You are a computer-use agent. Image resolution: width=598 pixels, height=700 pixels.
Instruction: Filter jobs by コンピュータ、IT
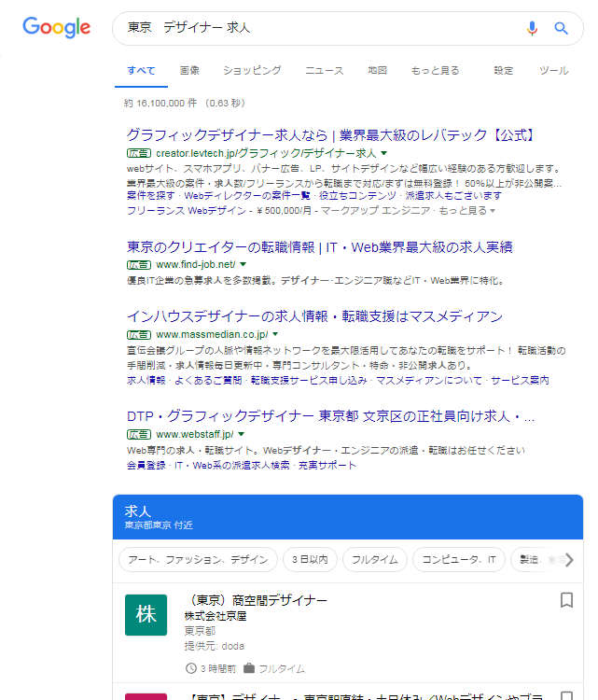[x=459, y=559]
